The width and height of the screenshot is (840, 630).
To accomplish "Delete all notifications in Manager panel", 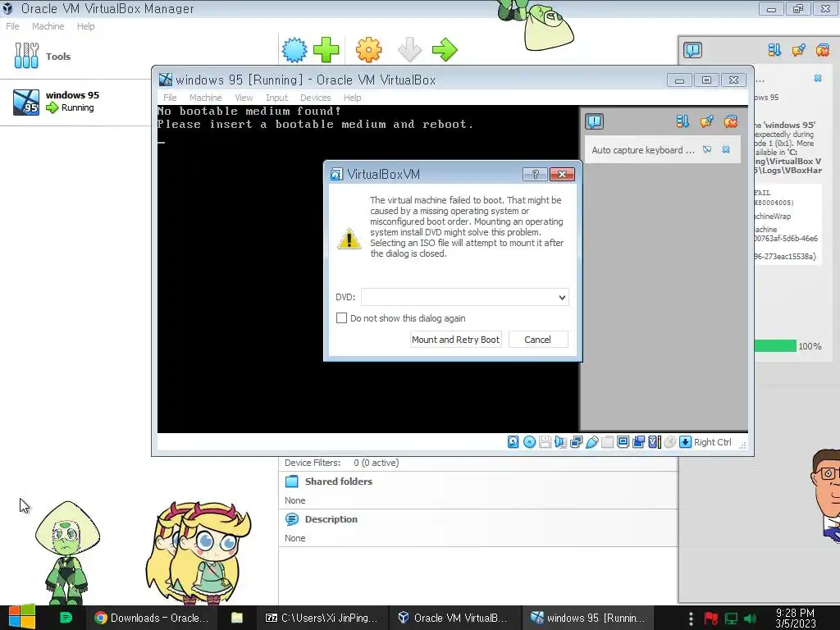I will (x=823, y=50).
